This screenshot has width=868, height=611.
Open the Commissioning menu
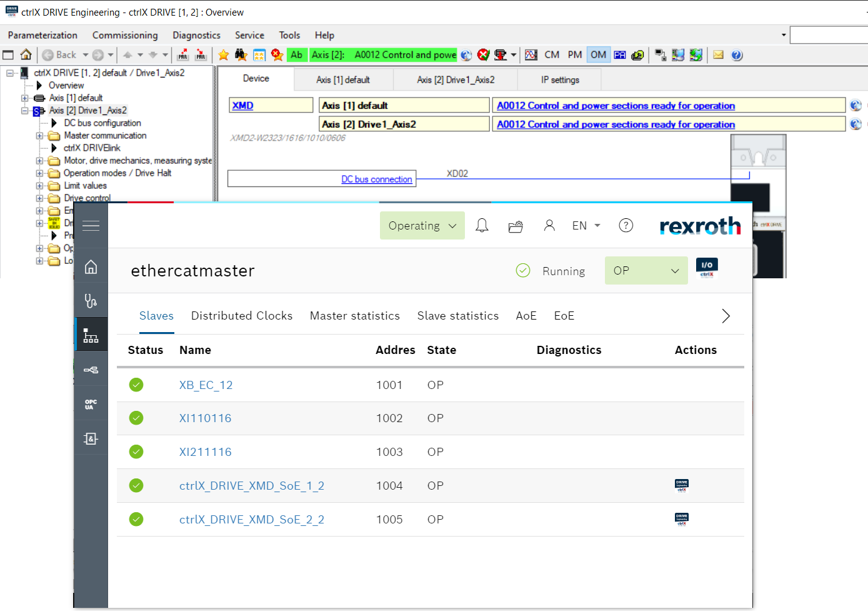coord(125,36)
